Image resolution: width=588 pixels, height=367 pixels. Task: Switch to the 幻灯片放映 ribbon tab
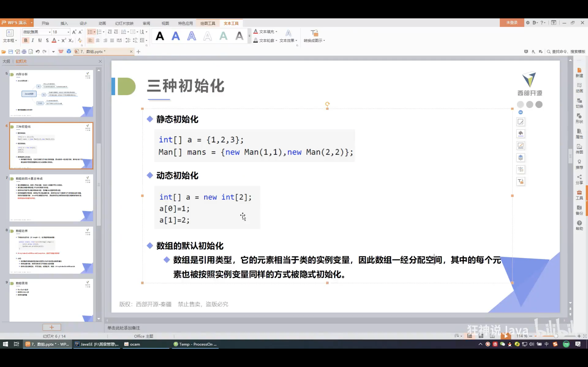[x=124, y=23]
